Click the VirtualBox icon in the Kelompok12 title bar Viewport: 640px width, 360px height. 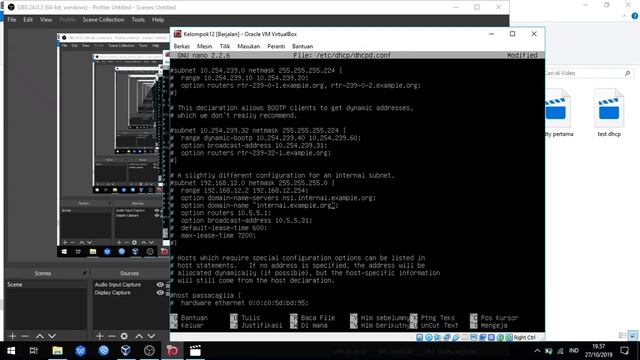pos(178,34)
